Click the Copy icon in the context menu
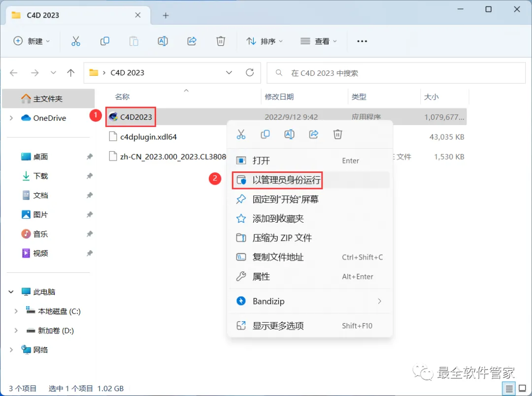This screenshot has width=532, height=396. [x=265, y=134]
